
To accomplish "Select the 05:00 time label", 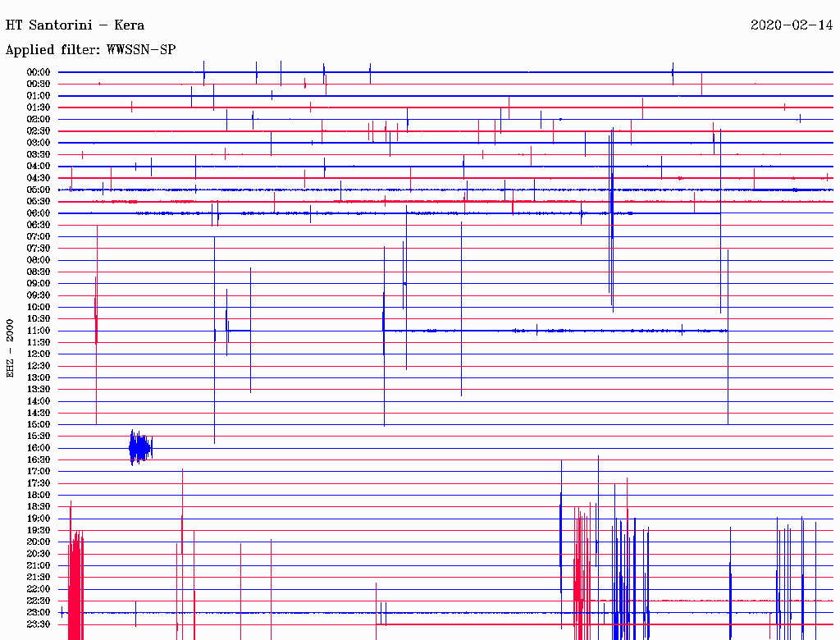I will click(x=39, y=190).
